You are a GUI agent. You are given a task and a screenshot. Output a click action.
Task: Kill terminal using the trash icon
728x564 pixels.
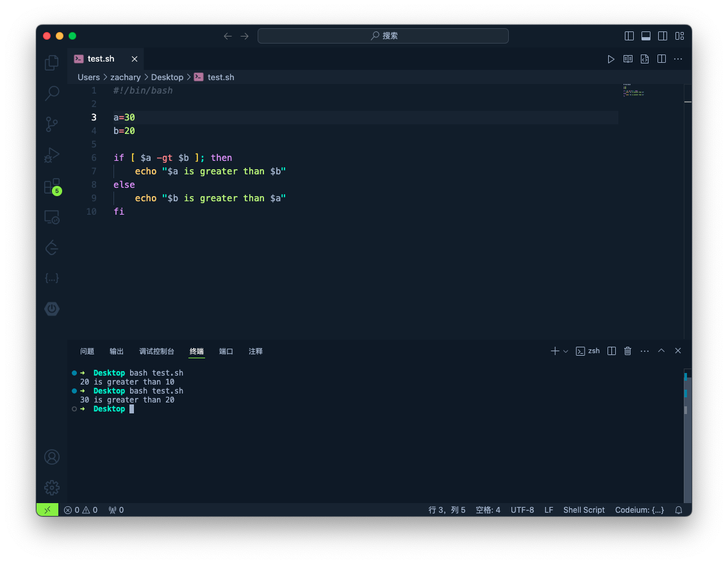628,351
